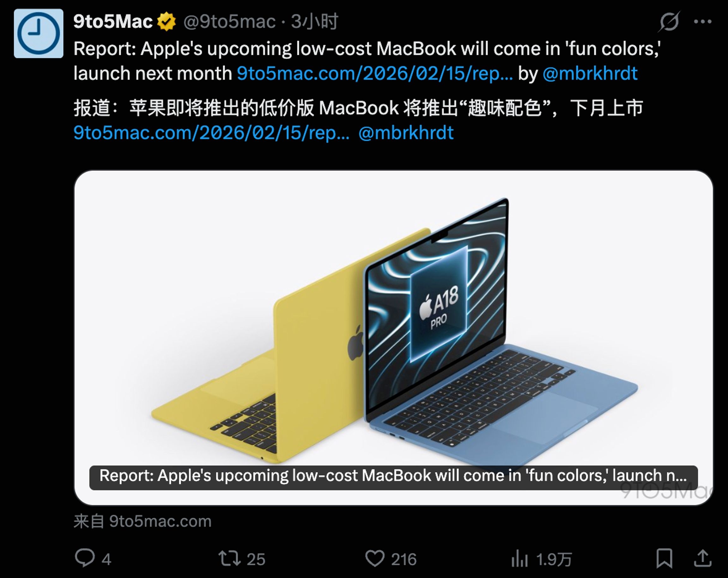Click the Grok explain icon next to the three-dot menu

click(669, 22)
